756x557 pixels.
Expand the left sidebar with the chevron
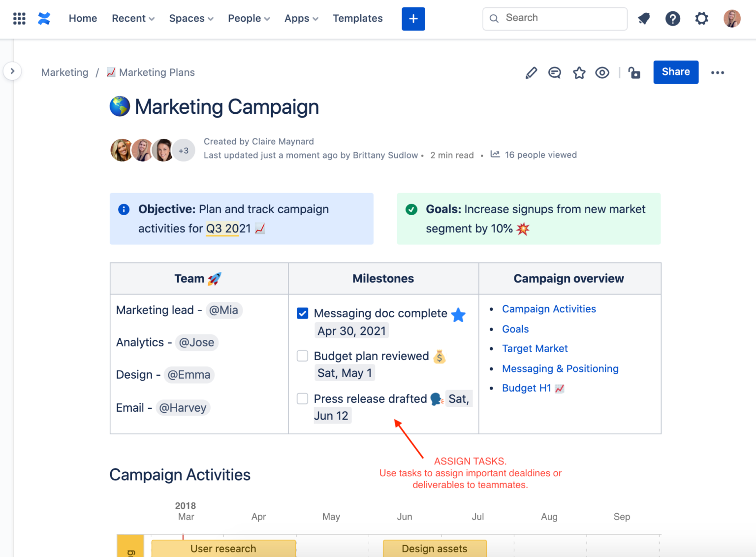pyautogui.click(x=12, y=71)
